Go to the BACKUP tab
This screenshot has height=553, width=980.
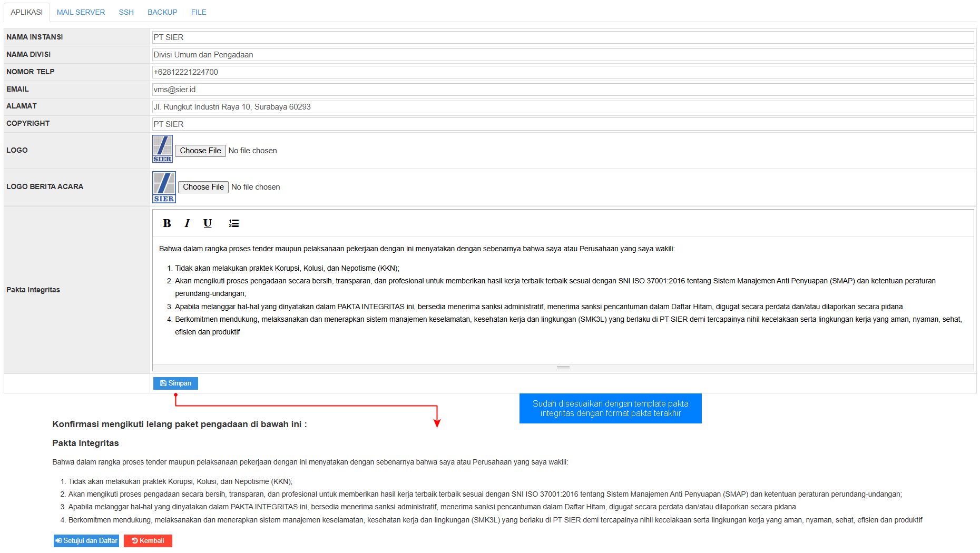(x=162, y=12)
